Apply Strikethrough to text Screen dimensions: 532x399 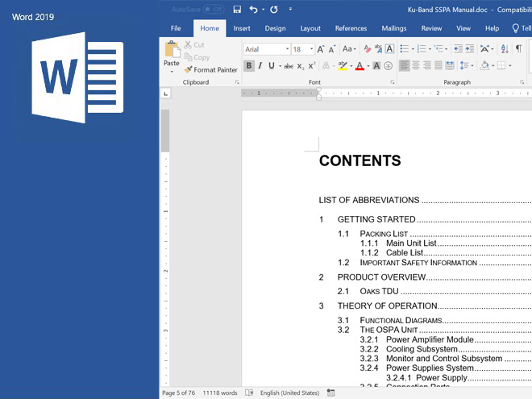click(x=288, y=66)
